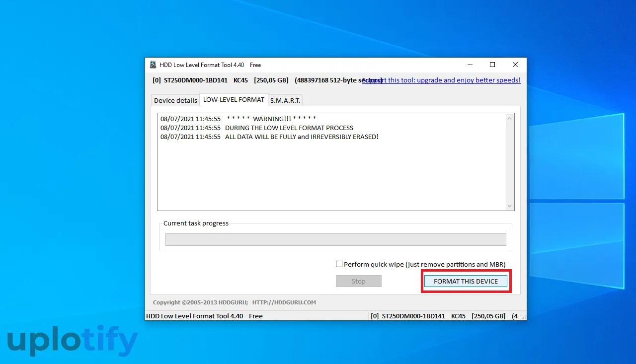Enable Perform quick wipe checkbox
Screen dimensions: 636x364
click(x=339, y=264)
